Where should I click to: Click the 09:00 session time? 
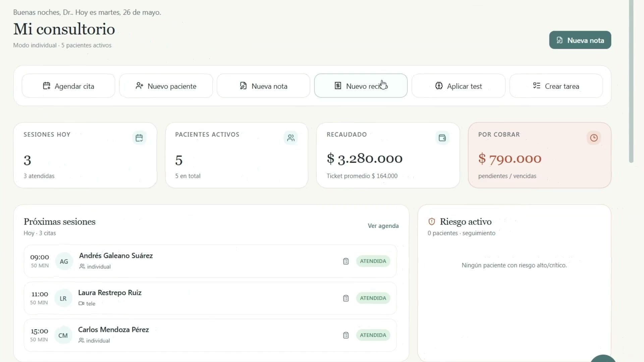tap(40, 257)
